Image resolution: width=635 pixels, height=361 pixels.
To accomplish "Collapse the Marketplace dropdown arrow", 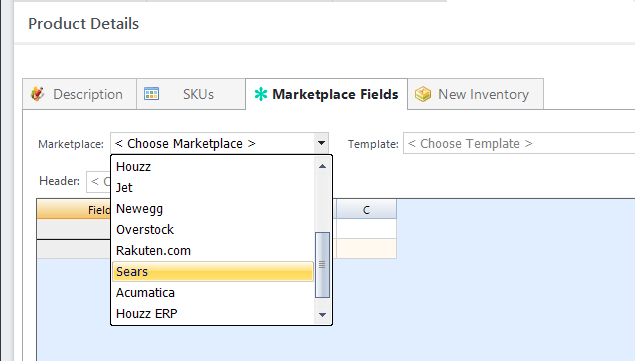I will [321, 143].
